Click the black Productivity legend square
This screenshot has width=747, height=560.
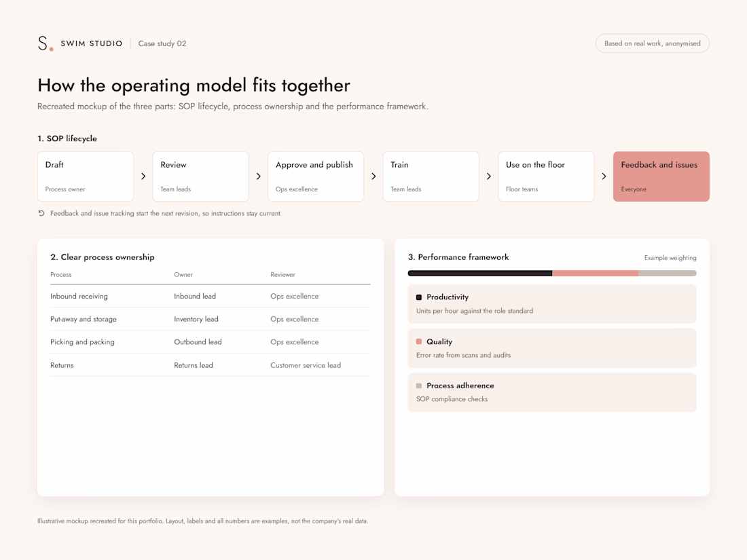(x=419, y=297)
